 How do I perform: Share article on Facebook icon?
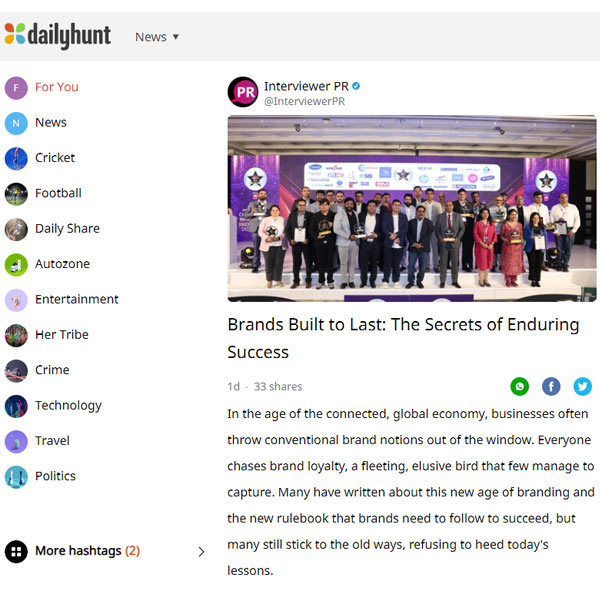551,386
